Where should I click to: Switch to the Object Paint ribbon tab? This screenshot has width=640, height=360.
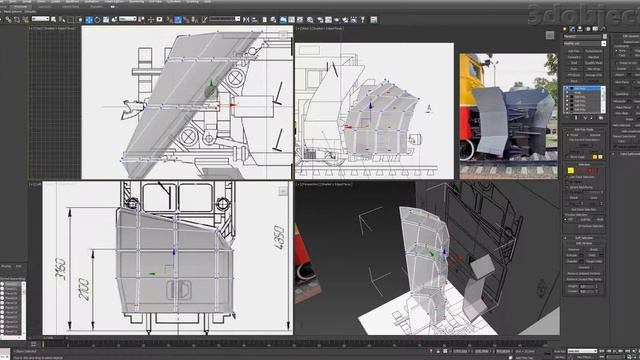(x=70, y=7)
